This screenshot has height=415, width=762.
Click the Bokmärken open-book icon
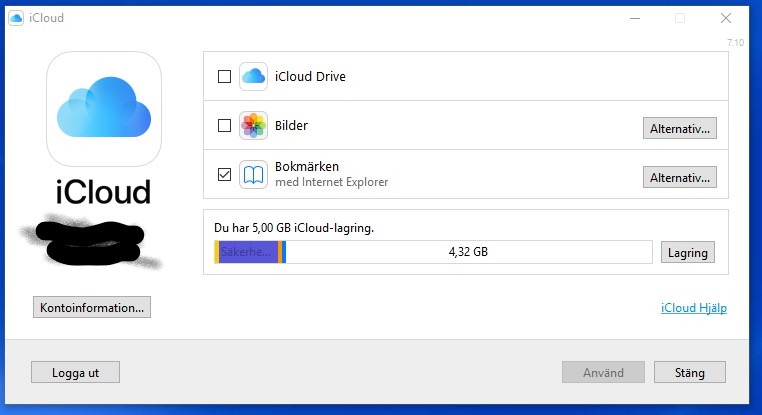pos(253,174)
